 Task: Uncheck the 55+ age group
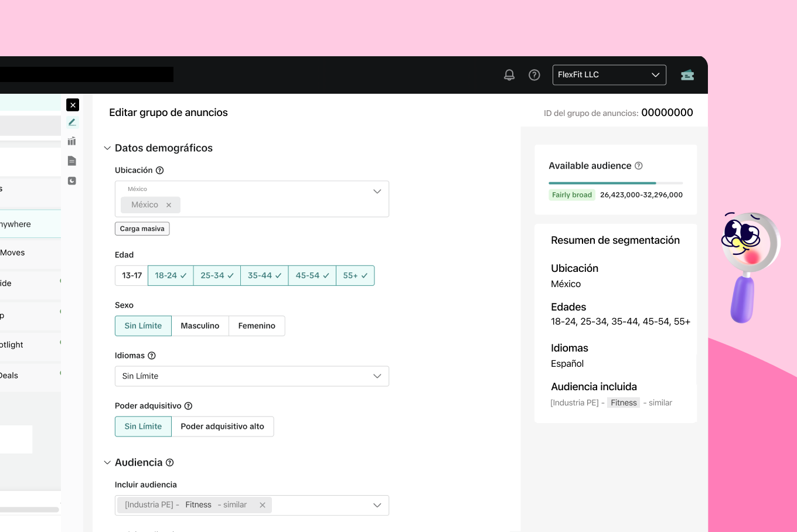(355, 275)
